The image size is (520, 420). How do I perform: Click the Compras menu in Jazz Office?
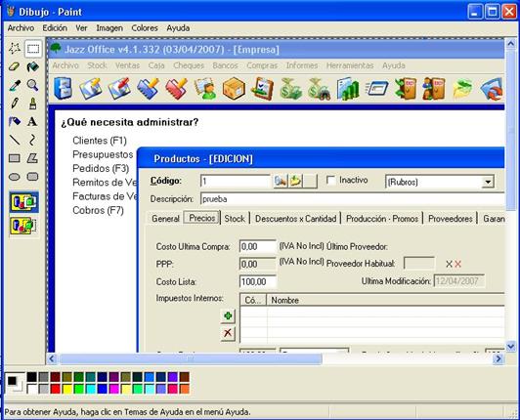point(262,65)
